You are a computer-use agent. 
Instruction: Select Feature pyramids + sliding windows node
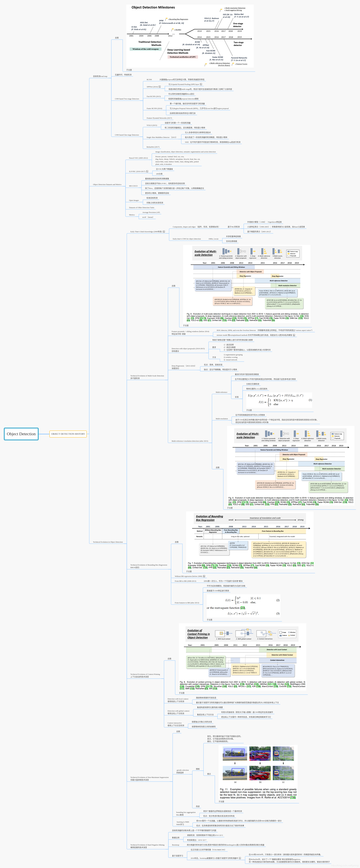coord(190,333)
